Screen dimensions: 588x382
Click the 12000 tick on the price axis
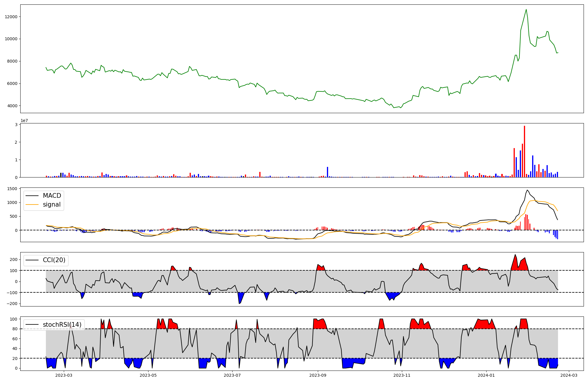pos(11,17)
